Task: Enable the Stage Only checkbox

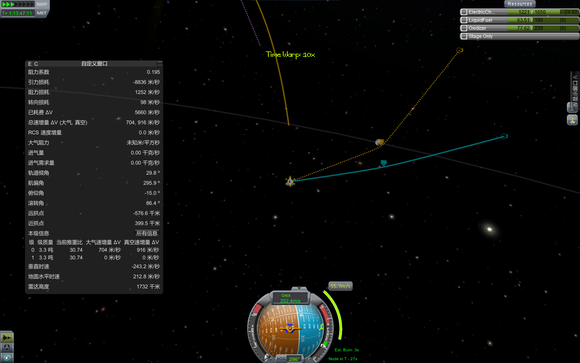Action: coord(464,36)
